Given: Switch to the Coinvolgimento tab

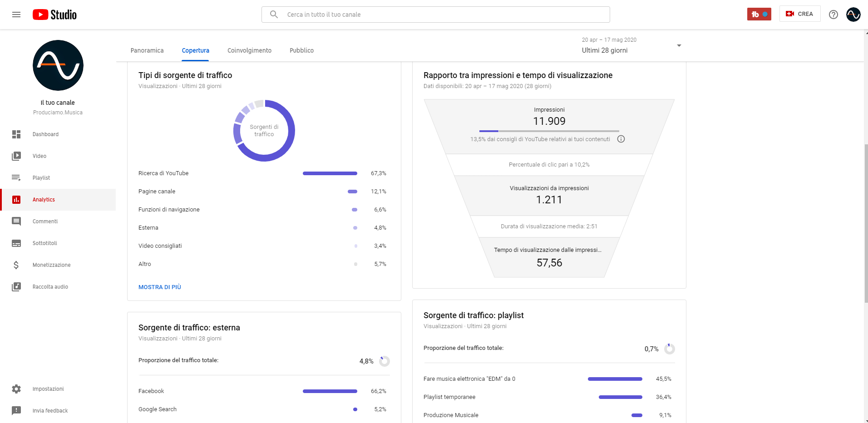Looking at the screenshot, I should (x=250, y=50).
